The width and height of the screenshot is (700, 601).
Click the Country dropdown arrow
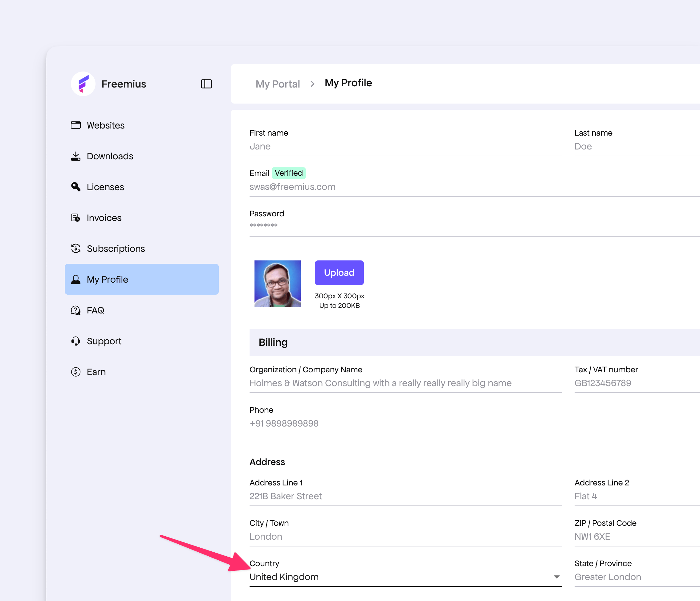pos(556,577)
